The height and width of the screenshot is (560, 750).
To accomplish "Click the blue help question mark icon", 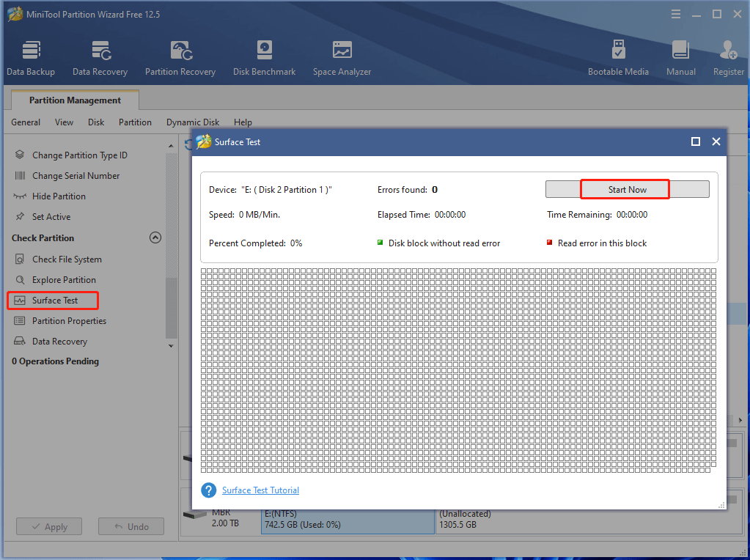I will coord(208,490).
